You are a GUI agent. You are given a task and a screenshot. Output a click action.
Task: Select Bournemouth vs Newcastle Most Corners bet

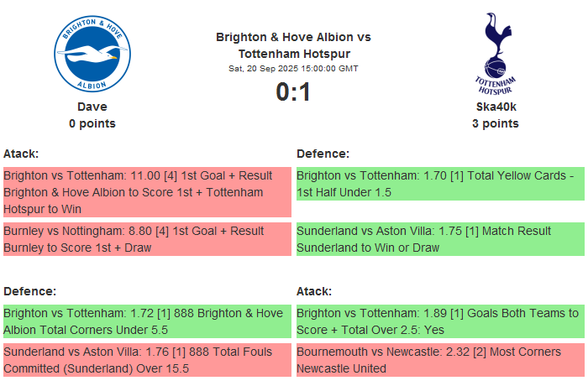click(x=439, y=360)
